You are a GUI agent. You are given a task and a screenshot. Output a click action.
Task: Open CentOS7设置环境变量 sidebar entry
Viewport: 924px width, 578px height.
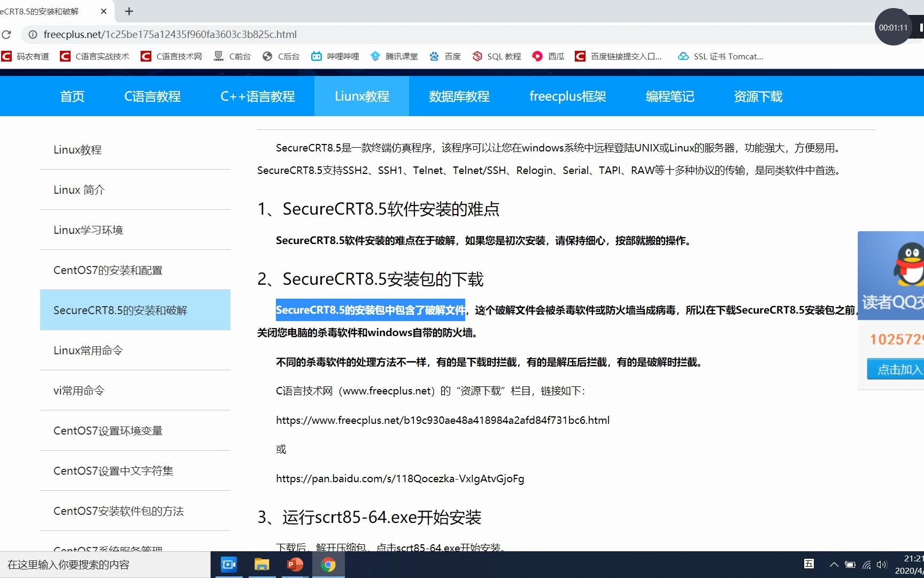pos(135,431)
